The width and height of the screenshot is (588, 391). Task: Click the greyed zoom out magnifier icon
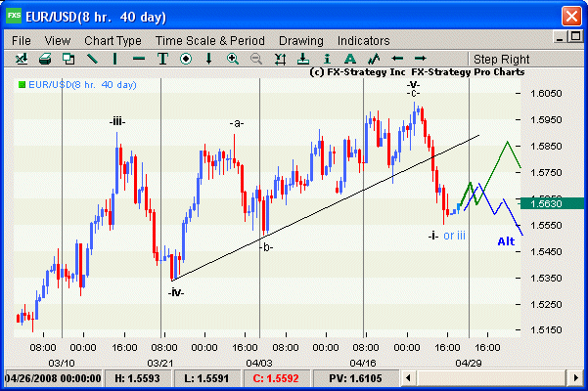(256, 59)
